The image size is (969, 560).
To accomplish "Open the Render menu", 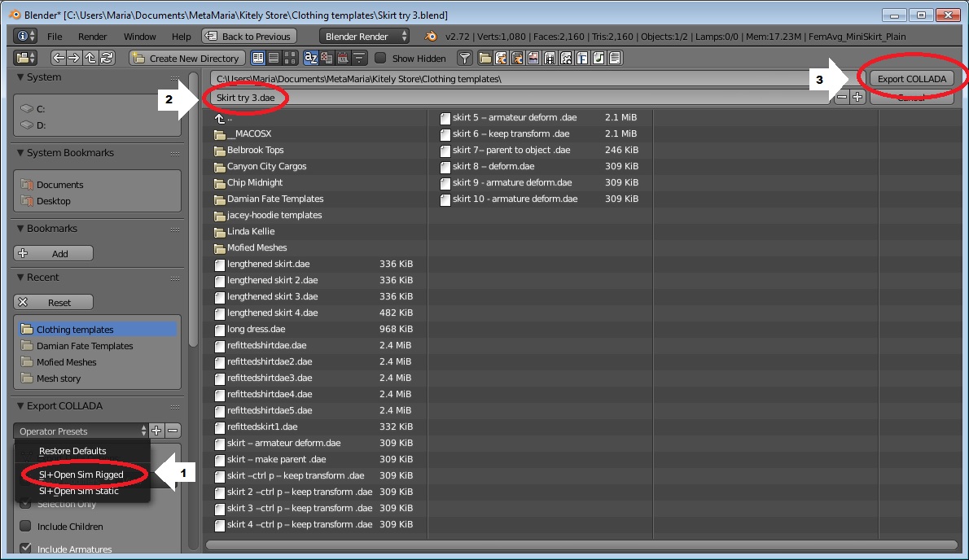I will point(93,37).
